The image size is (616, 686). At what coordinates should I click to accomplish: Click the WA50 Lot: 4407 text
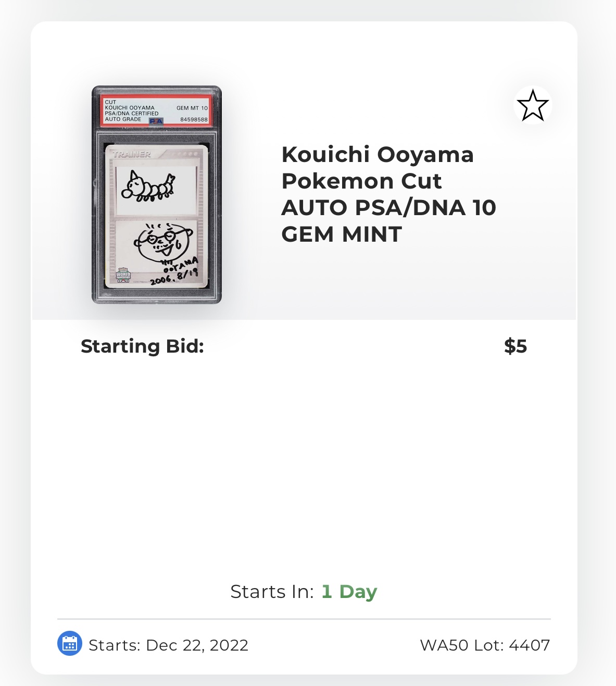(485, 645)
